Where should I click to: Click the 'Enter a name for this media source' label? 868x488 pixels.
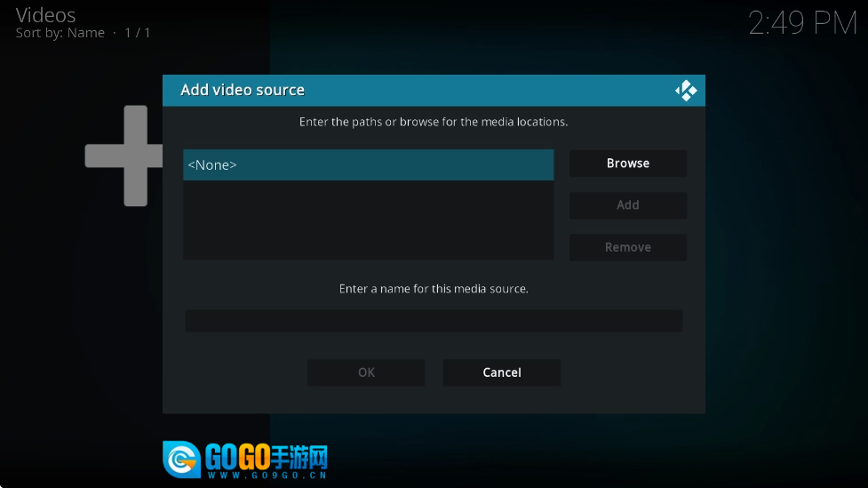(x=434, y=289)
